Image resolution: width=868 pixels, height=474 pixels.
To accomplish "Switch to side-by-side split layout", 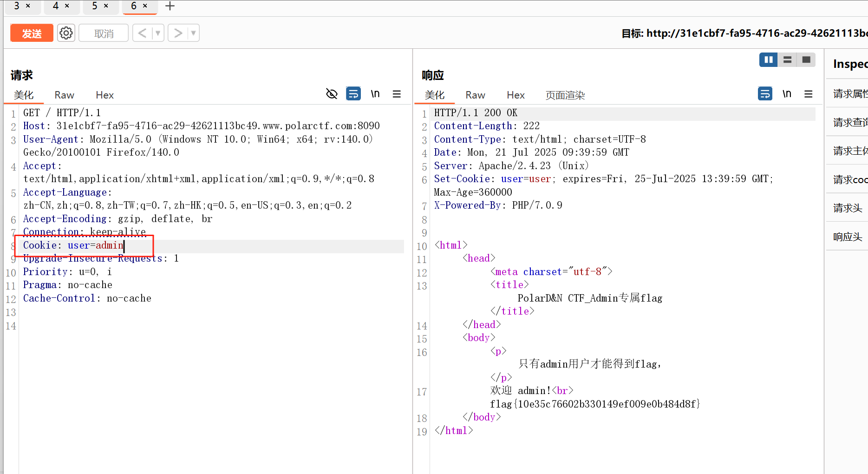I will 768,59.
